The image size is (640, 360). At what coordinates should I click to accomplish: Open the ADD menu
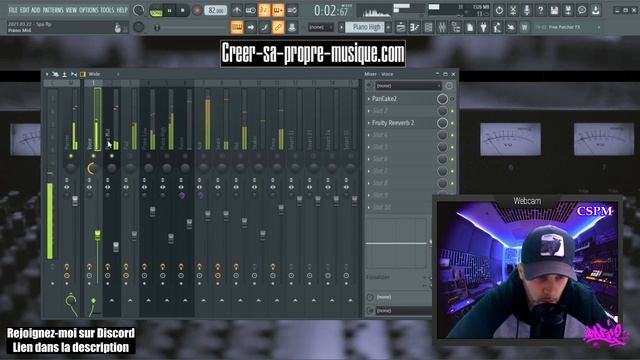coord(36,10)
